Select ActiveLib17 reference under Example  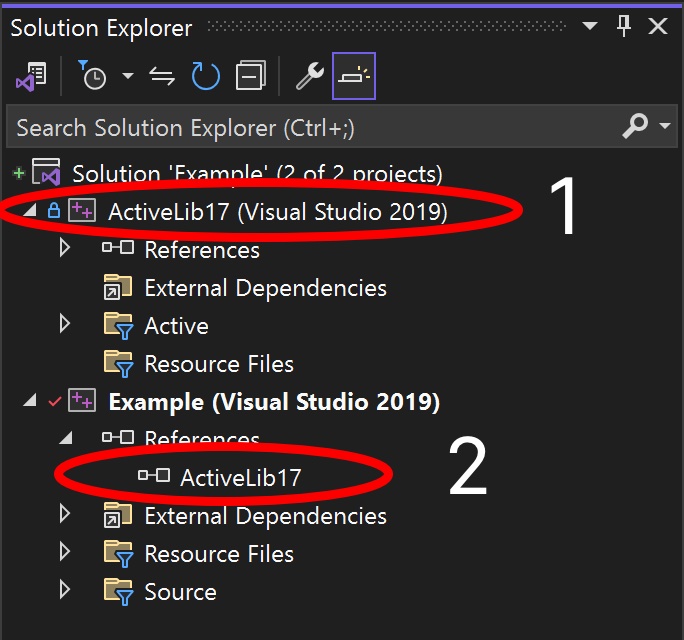point(240,478)
